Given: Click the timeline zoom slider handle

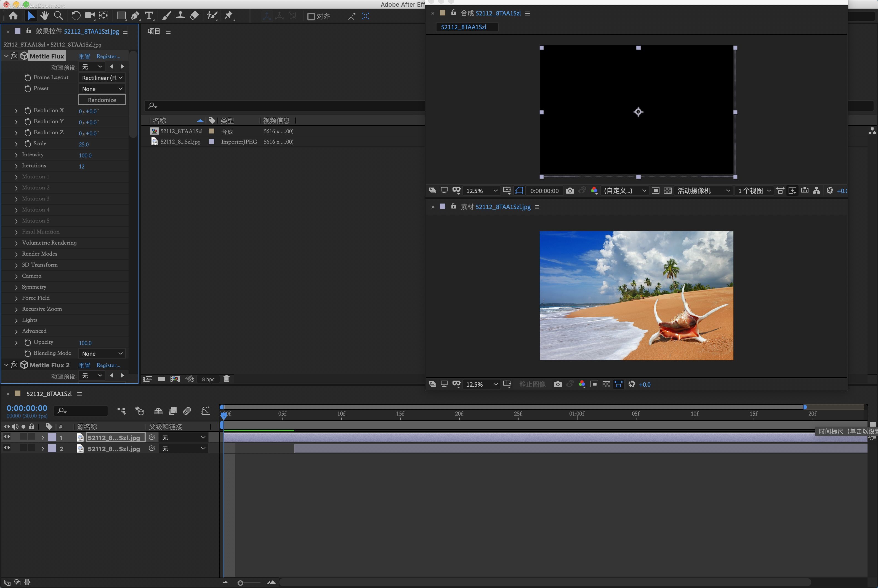Looking at the screenshot, I should pyautogui.click(x=240, y=583).
